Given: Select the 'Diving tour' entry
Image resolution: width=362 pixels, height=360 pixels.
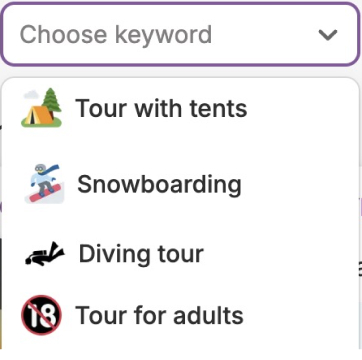Looking at the screenshot, I should coord(180,254).
